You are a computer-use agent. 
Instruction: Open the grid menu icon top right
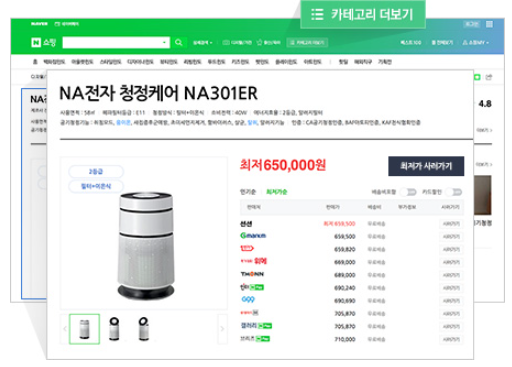[489, 24]
